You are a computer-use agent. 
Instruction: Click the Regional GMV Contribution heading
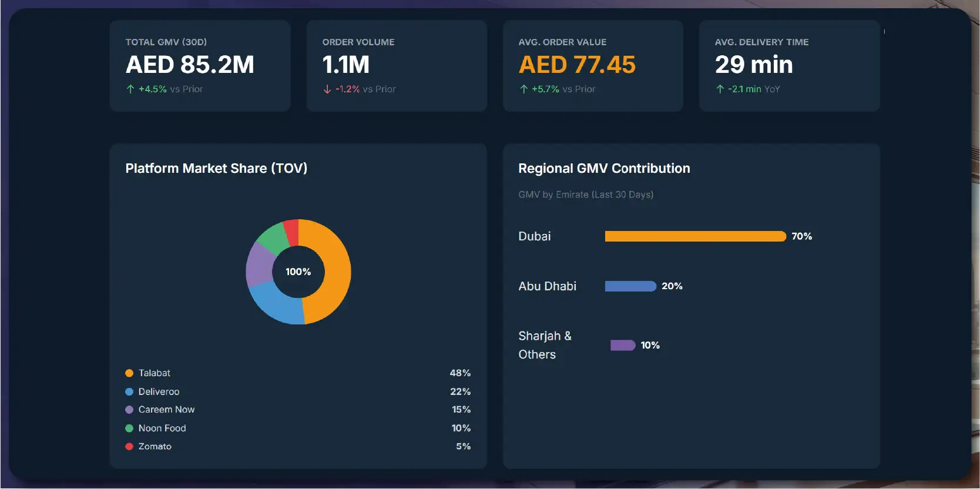(x=604, y=168)
